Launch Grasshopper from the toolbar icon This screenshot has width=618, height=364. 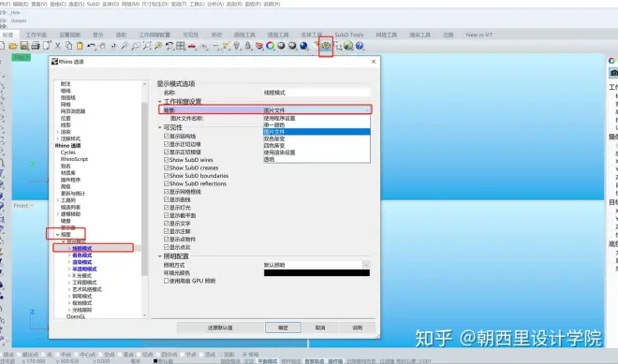point(348,46)
